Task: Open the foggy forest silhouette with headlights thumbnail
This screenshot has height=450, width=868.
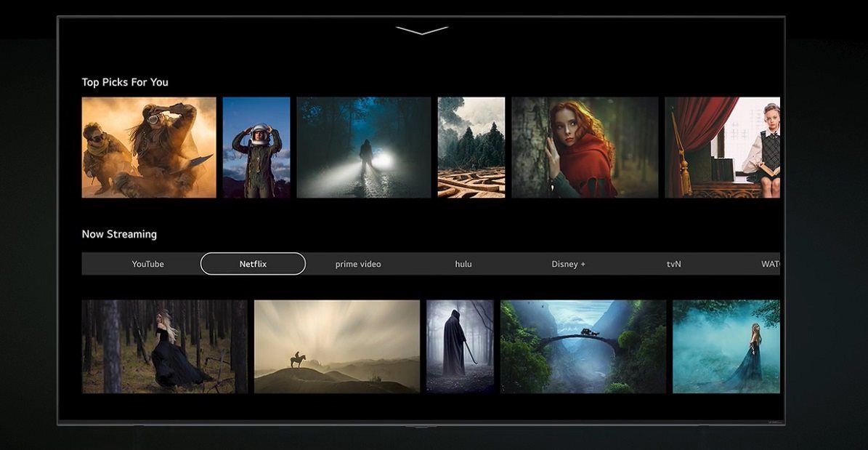Action: click(x=364, y=148)
